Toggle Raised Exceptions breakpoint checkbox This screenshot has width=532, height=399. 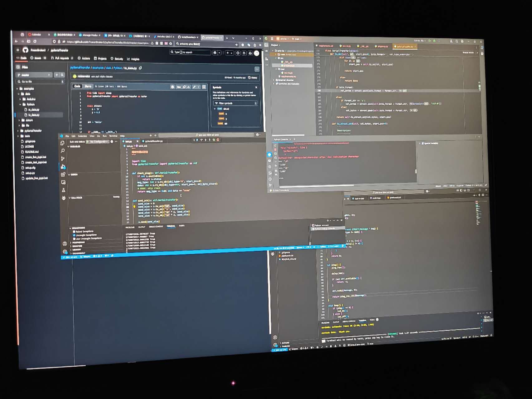click(74, 232)
